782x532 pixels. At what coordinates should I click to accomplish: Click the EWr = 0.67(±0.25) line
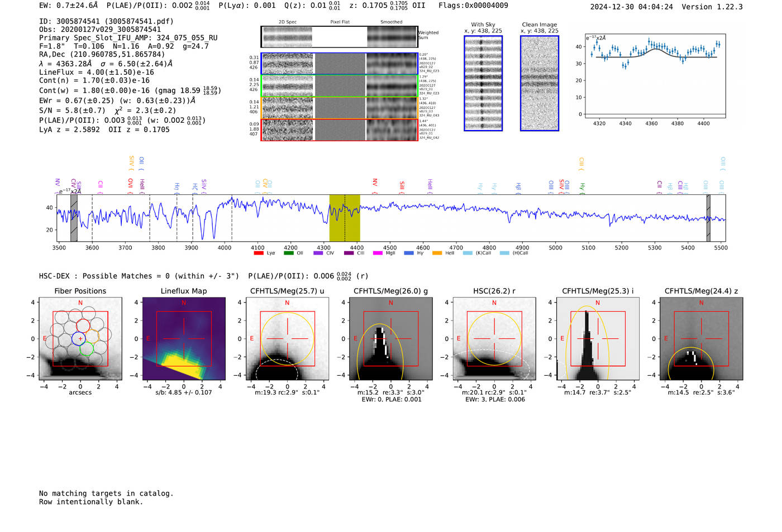coord(117,101)
